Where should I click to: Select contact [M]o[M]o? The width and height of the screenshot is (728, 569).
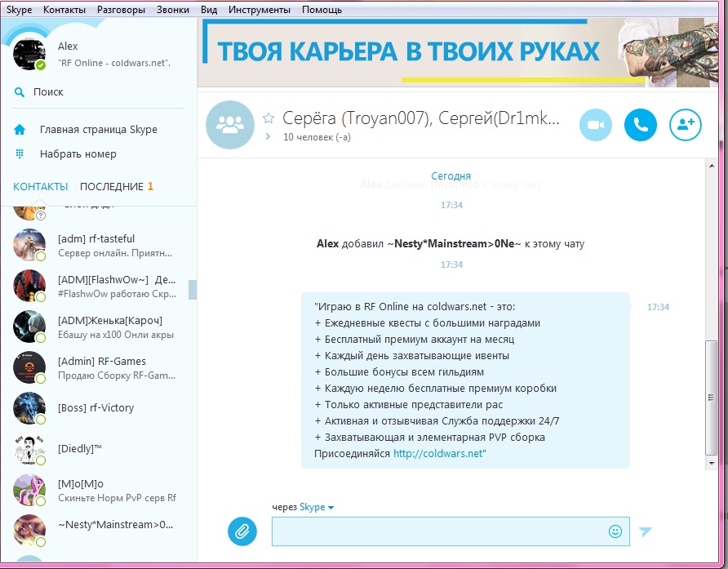[x=99, y=490]
